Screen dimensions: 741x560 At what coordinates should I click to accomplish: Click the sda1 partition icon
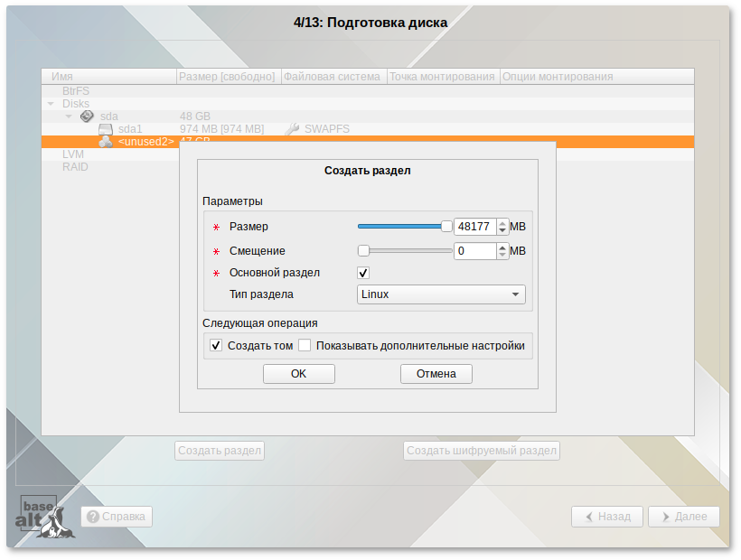[104, 128]
